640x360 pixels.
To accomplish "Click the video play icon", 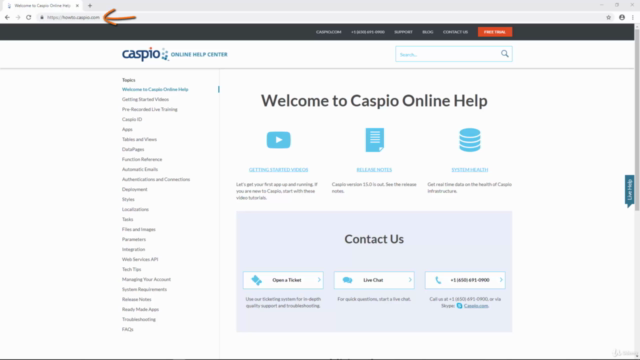I will (x=278, y=140).
